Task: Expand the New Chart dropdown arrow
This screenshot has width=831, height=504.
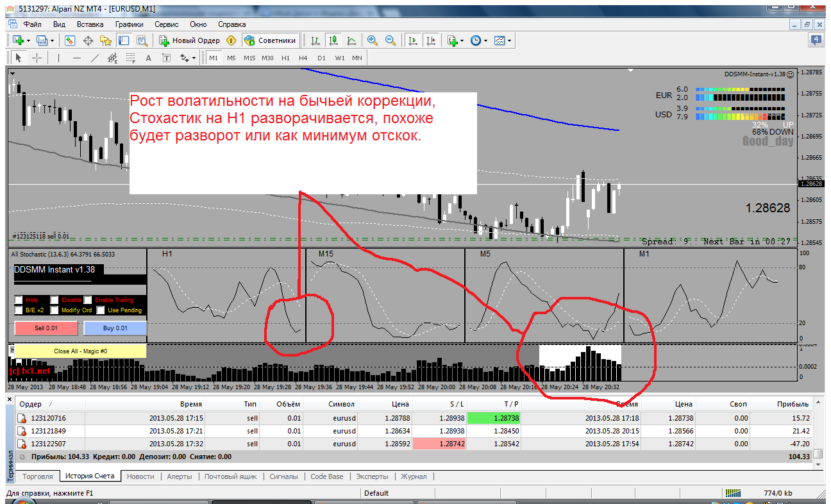Action: tap(29, 41)
